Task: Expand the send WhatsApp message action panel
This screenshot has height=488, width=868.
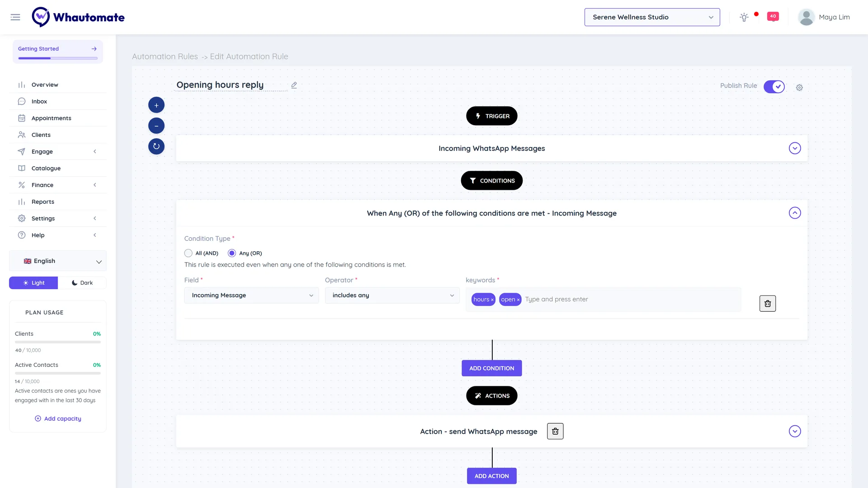Action: pos(795,432)
